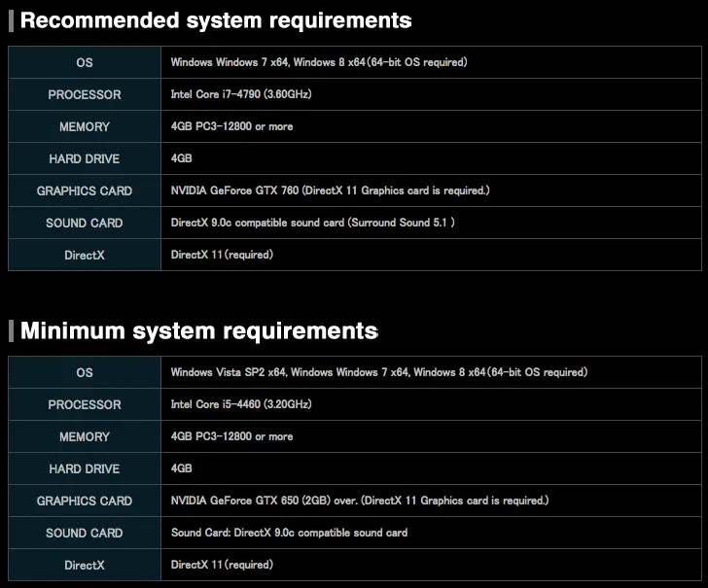Select the OS label in Recommended table
The image size is (708, 588).
(x=85, y=62)
